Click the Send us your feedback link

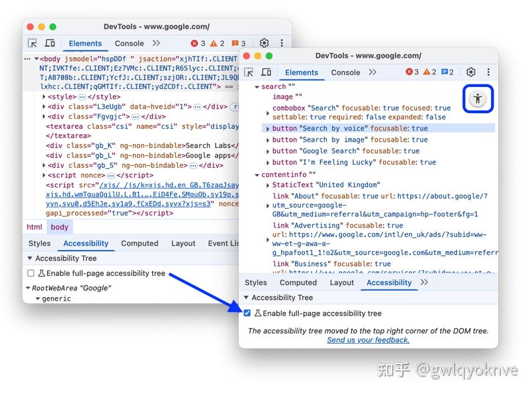click(368, 340)
